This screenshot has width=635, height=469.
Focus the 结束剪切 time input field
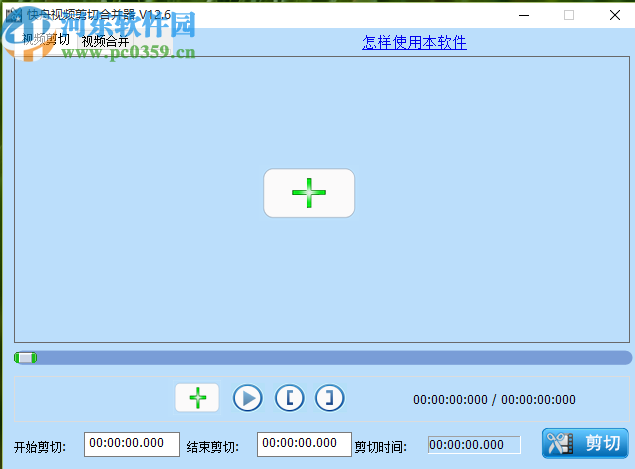(x=304, y=444)
